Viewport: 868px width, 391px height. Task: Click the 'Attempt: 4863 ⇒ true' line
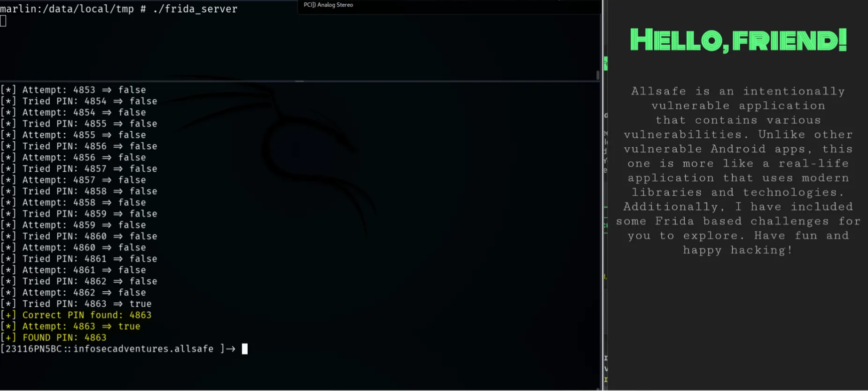[81, 327]
